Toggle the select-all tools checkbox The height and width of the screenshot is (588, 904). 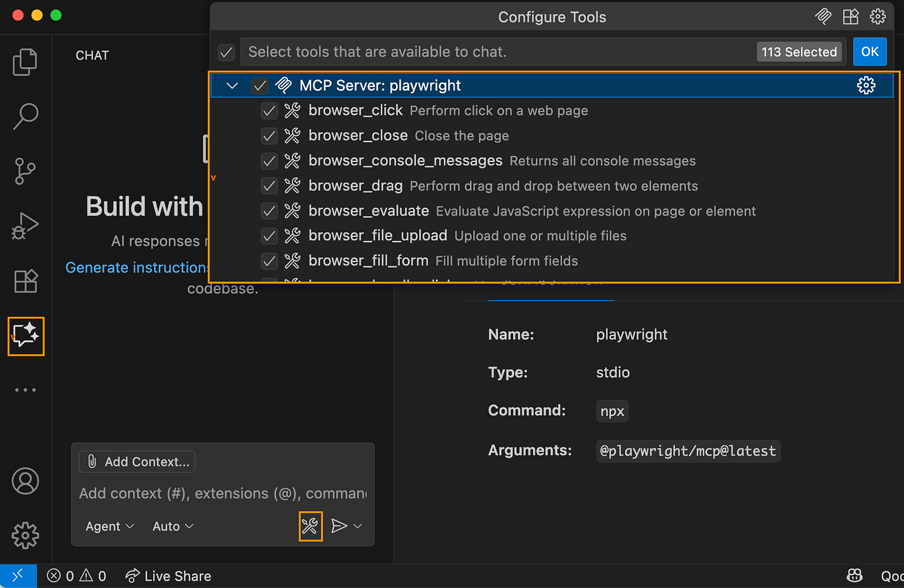(227, 52)
